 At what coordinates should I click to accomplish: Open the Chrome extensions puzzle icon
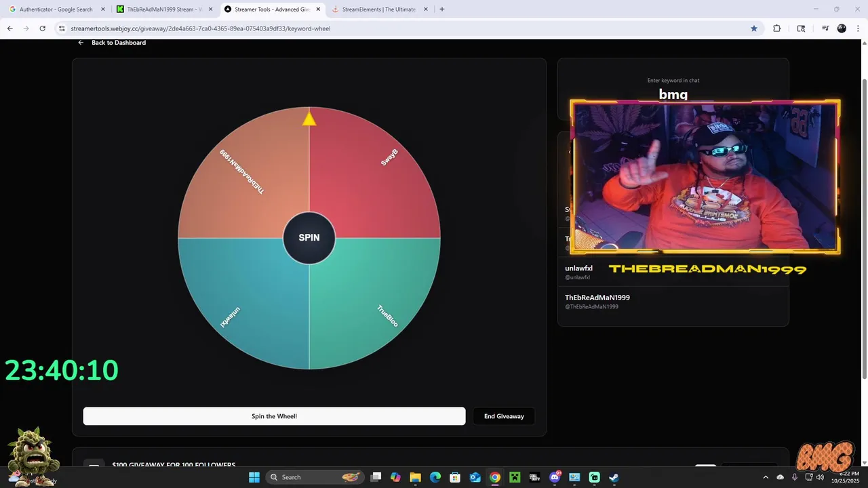click(777, 28)
